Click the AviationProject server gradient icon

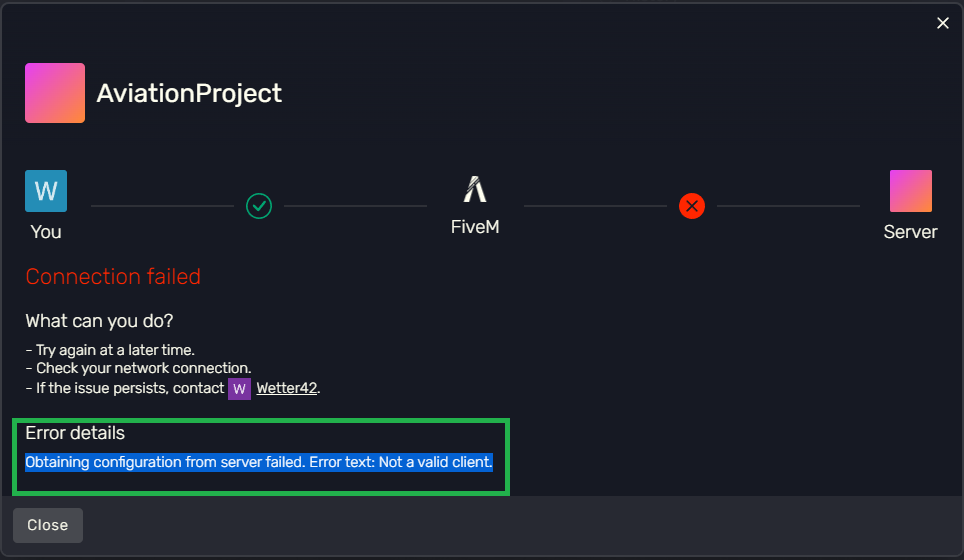55,93
